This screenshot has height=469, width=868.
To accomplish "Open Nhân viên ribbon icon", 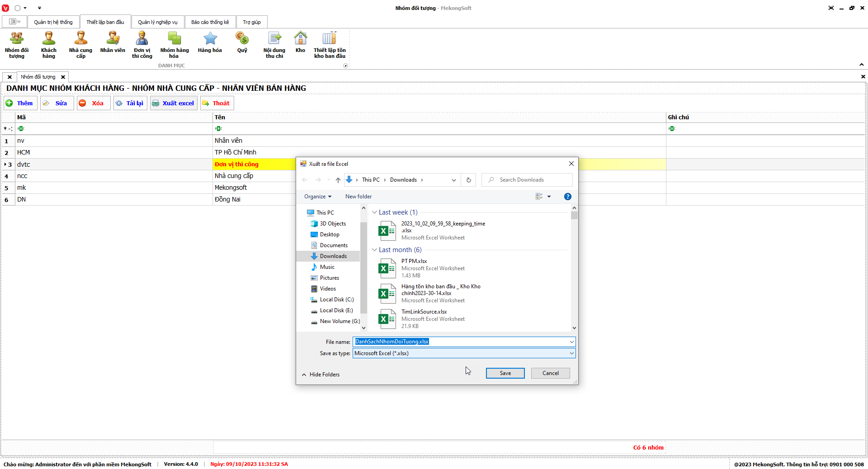I will point(113,43).
